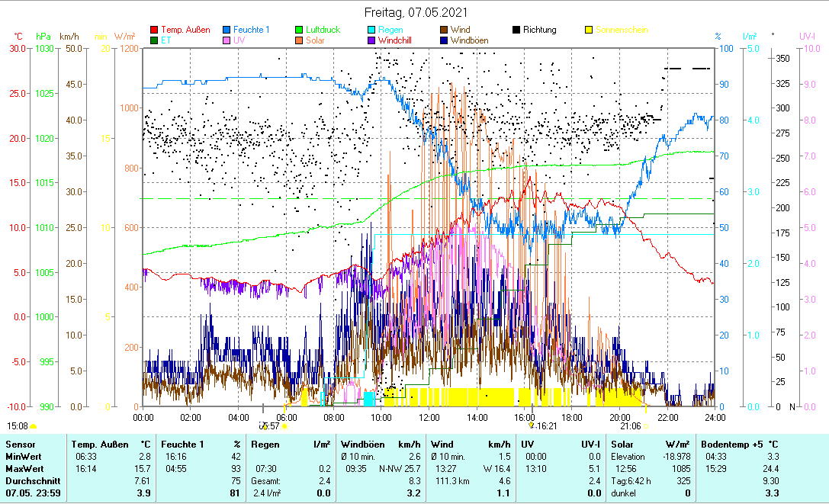Click the yellow Sonnenschein legend square
829x504 pixels.
point(590,30)
